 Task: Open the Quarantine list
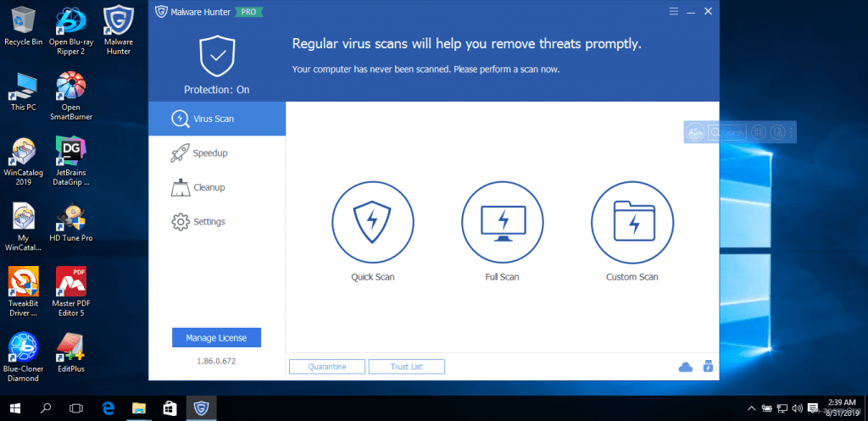point(327,367)
